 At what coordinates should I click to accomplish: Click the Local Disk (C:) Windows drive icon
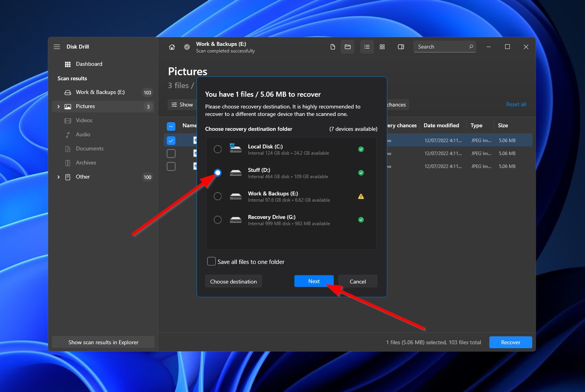(x=235, y=148)
